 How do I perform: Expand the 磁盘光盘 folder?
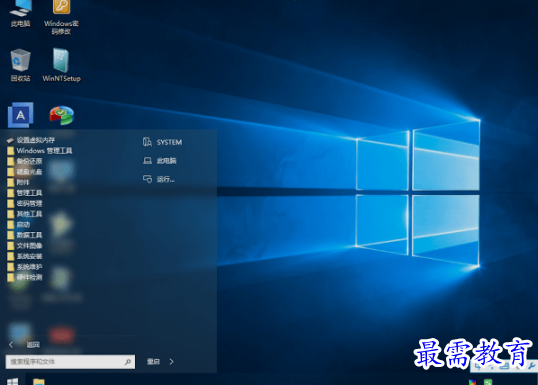pyautogui.click(x=25, y=172)
